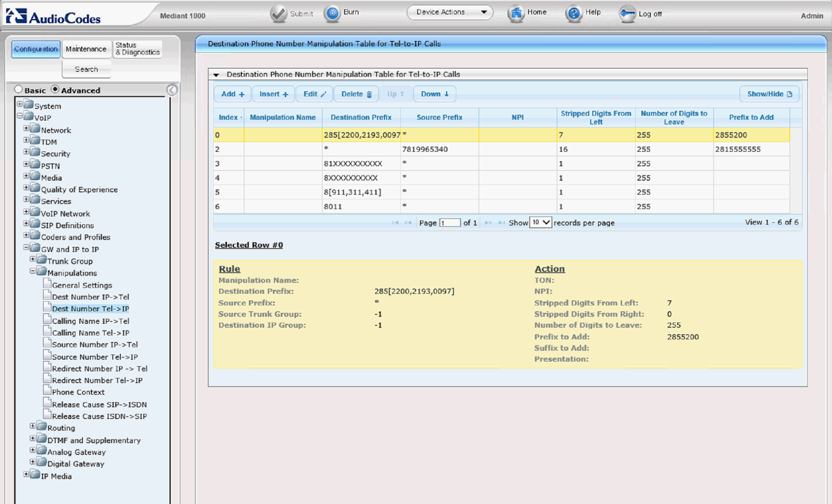Image resolution: width=832 pixels, height=504 pixels.
Task: Select the Advanced view radio button
Action: tap(55, 89)
